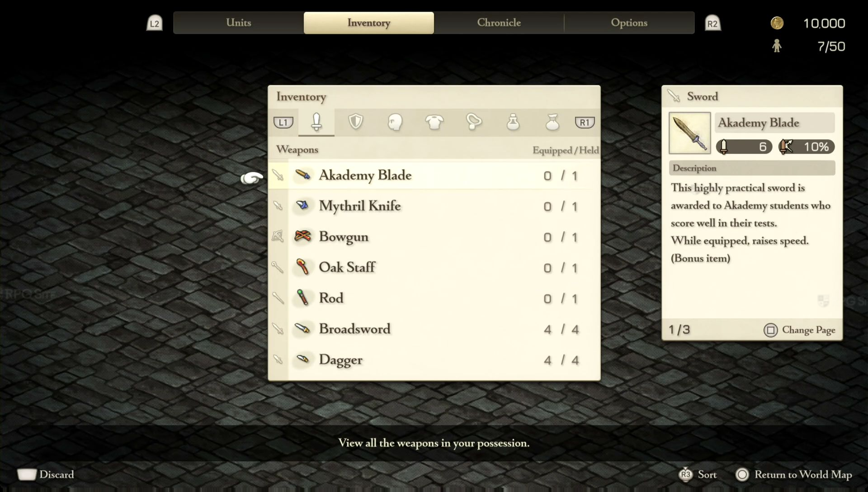The image size is (868, 492).
Task: Click the Mythril Knife item icon
Action: pos(302,205)
